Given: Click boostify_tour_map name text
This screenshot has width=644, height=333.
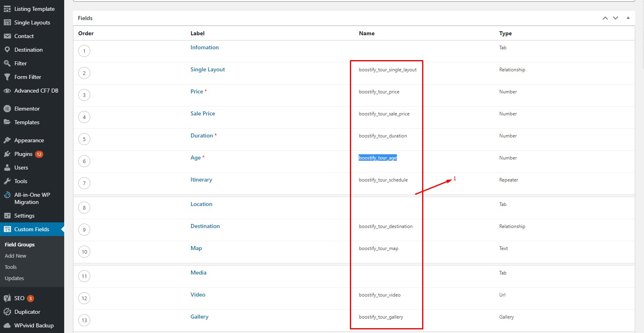Looking at the screenshot, I should [x=379, y=248].
